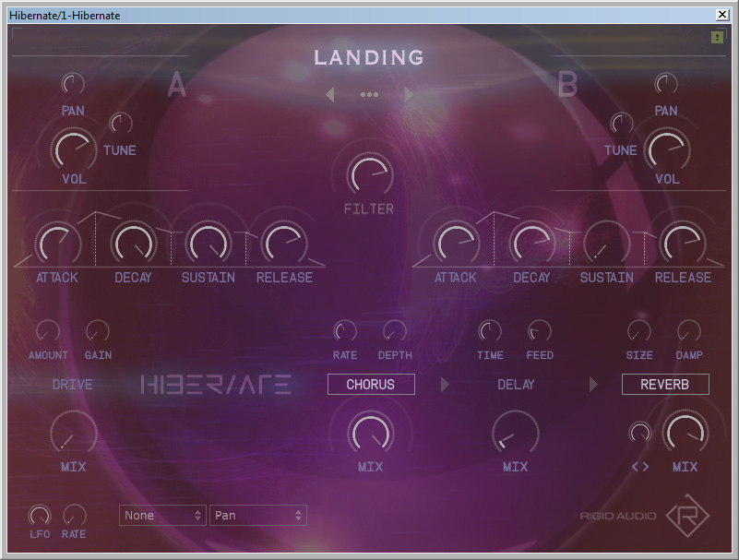
Task: Open the LFO source dropdown showing None
Action: click(161, 516)
